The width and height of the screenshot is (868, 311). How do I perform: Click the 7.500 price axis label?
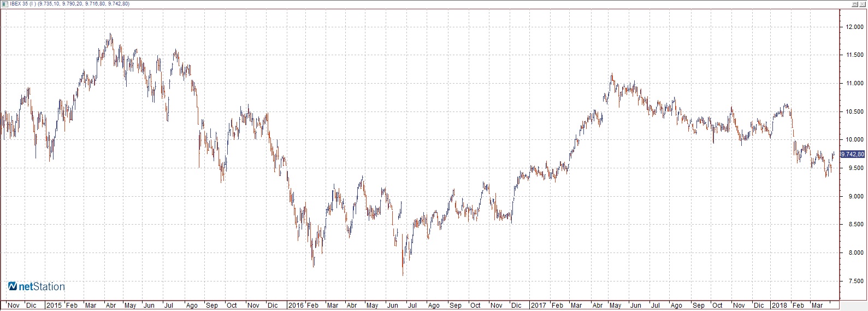(855, 281)
